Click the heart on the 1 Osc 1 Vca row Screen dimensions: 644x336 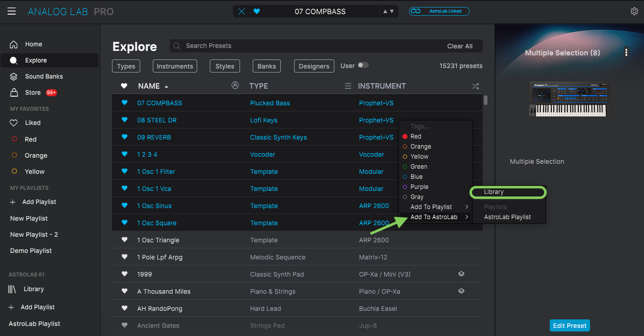125,188
